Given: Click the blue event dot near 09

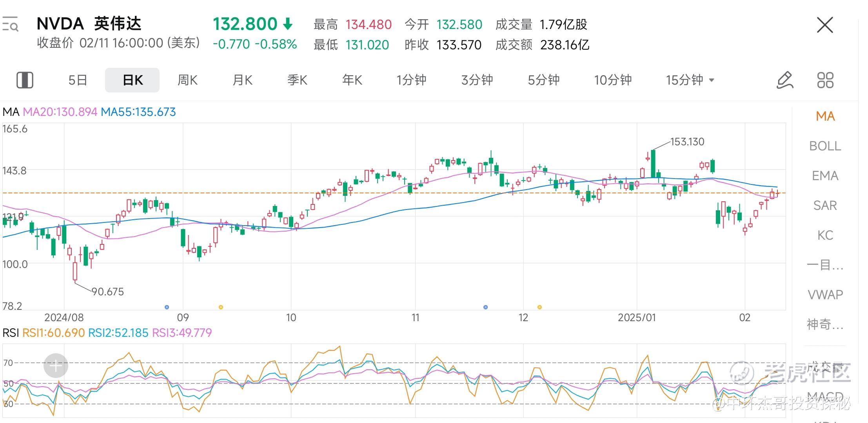Looking at the screenshot, I should click(x=167, y=307).
